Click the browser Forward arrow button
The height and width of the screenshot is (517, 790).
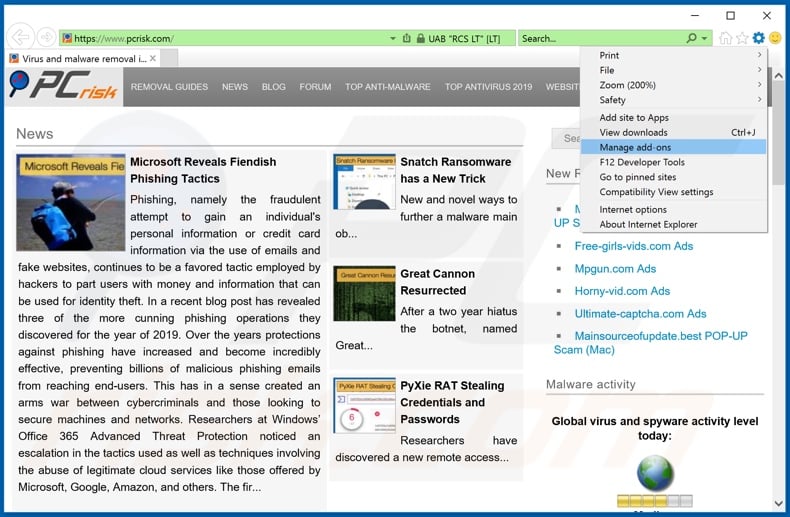click(46, 37)
